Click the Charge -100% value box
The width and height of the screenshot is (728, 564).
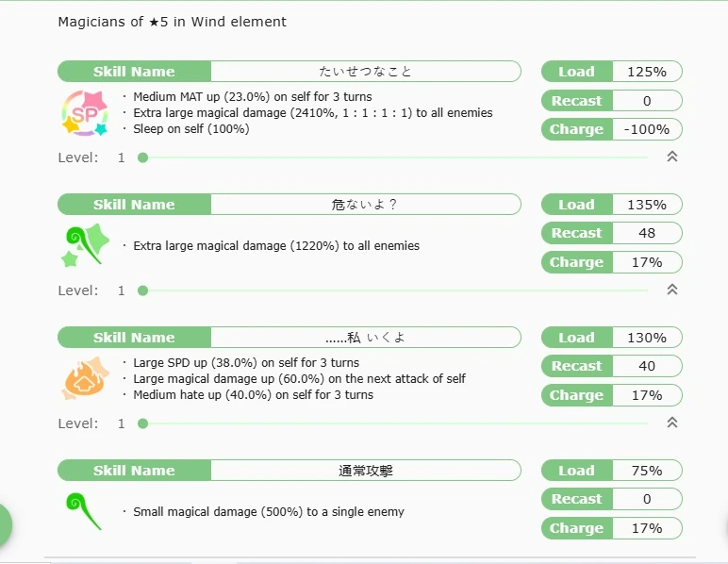click(647, 129)
